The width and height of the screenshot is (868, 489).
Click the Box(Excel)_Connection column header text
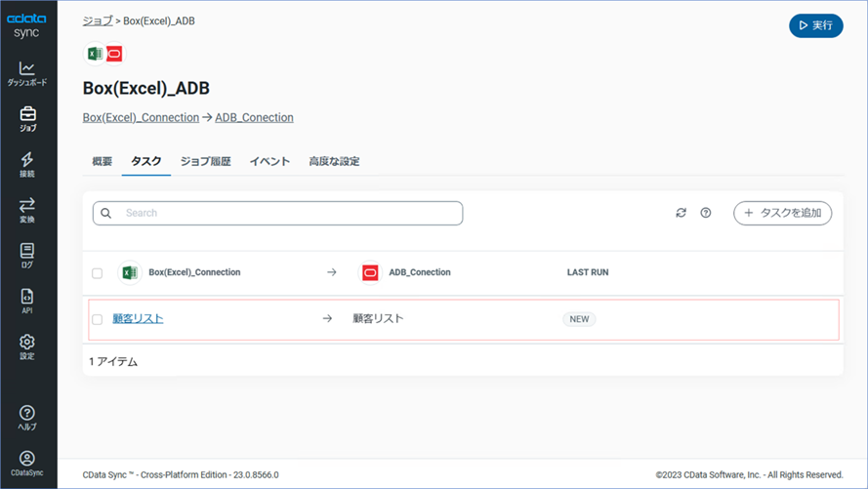pyautogui.click(x=194, y=272)
